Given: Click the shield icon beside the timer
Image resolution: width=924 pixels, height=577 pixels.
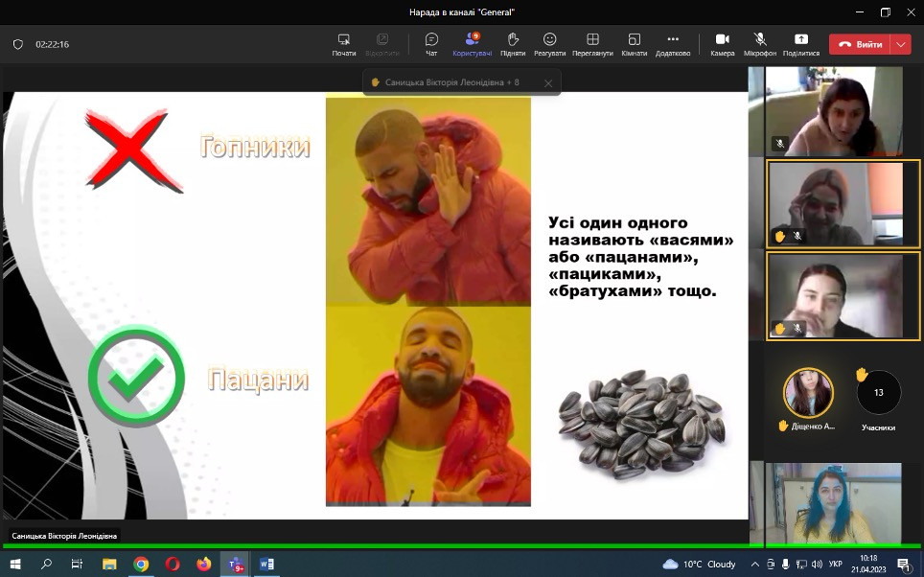Looking at the screenshot, I should coord(17,44).
